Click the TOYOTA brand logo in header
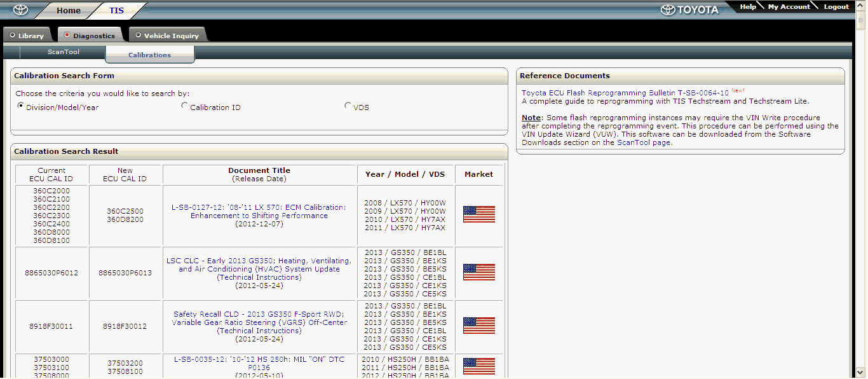This screenshot has width=868, height=379. (x=689, y=10)
